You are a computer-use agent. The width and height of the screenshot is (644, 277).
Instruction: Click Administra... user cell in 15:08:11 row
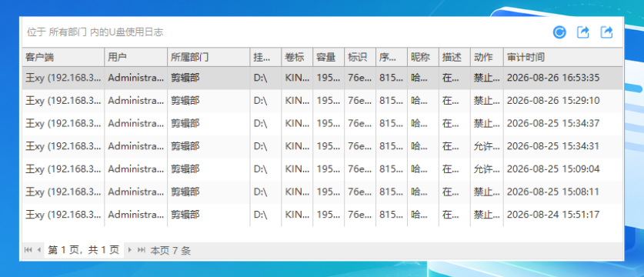pos(136,192)
